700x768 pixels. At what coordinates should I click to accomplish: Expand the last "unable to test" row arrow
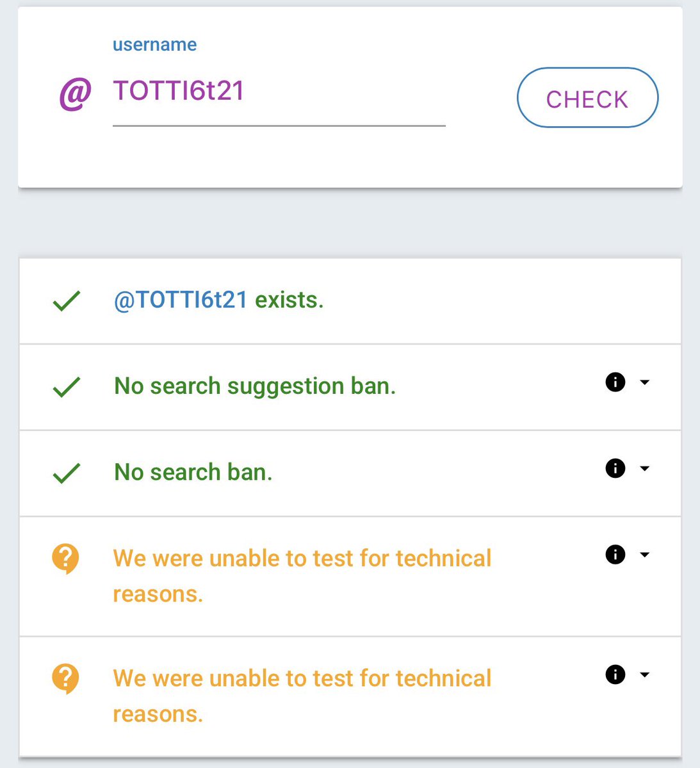point(645,674)
